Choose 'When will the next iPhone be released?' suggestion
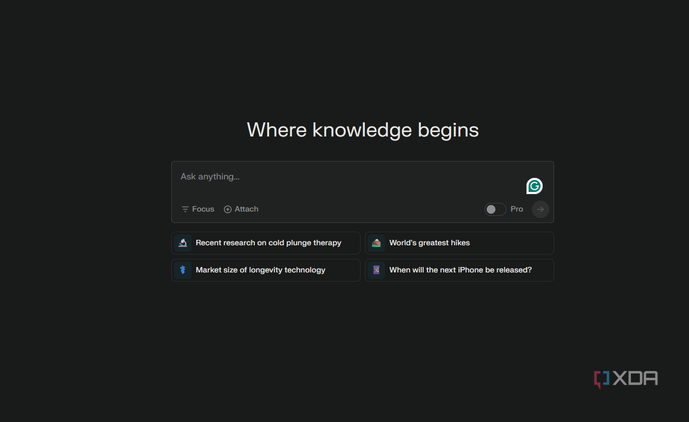 click(x=459, y=270)
